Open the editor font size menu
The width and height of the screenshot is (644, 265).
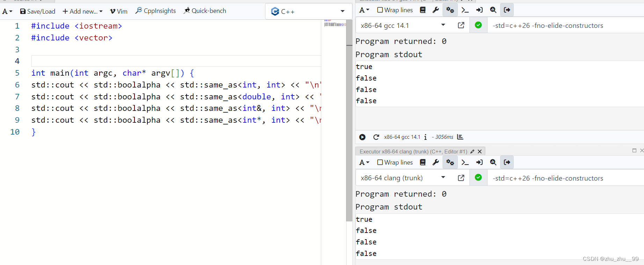pyautogui.click(x=7, y=12)
